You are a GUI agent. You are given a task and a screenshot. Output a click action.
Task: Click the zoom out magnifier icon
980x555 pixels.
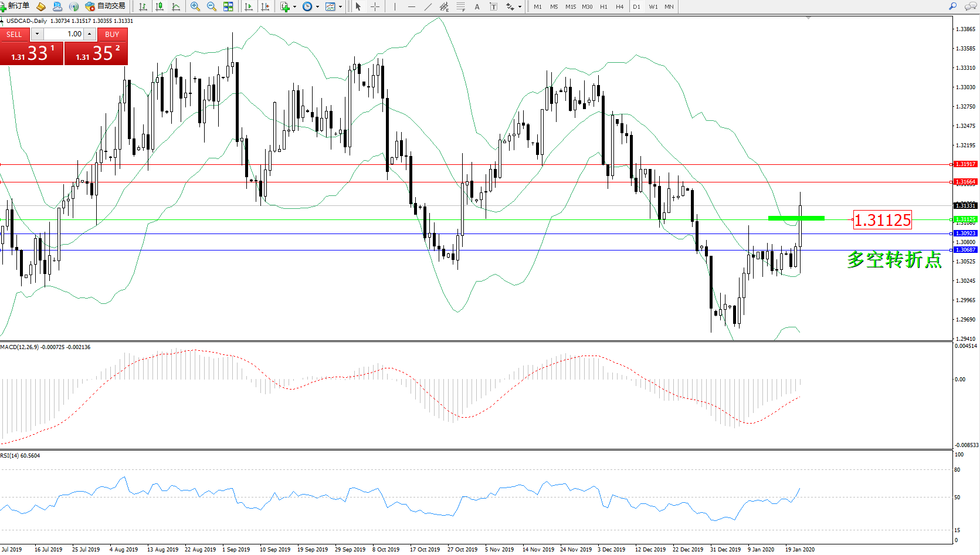(x=212, y=6)
